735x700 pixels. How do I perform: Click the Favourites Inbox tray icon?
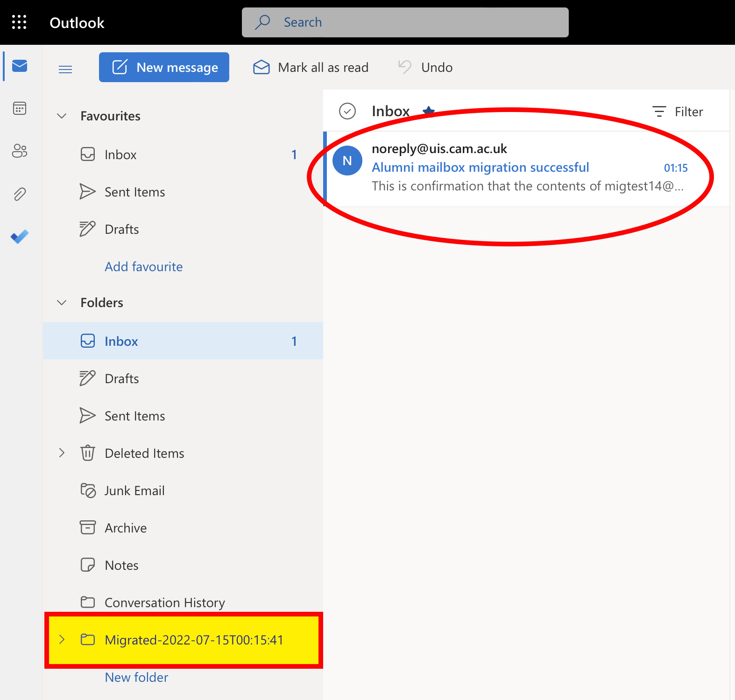point(88,154)
